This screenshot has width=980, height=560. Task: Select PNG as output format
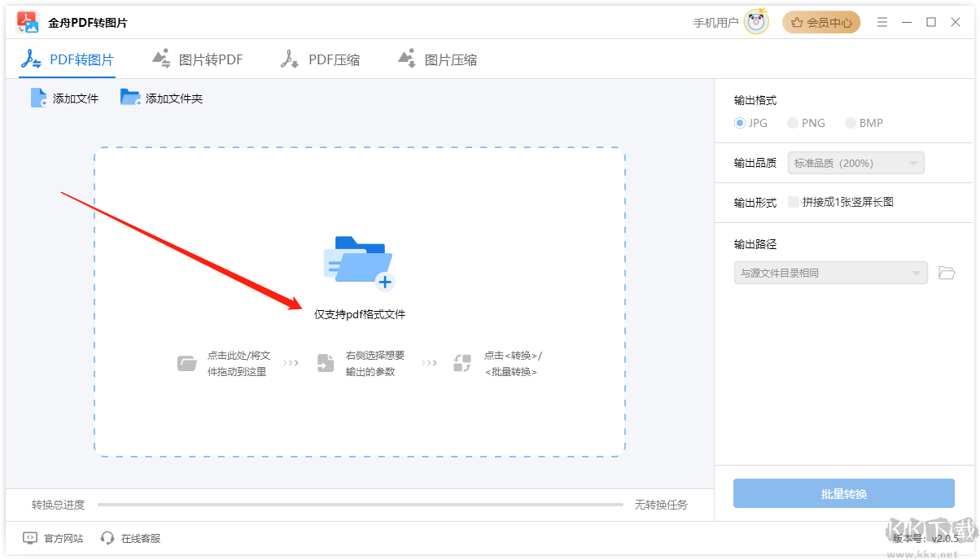[x=792, y=123]
